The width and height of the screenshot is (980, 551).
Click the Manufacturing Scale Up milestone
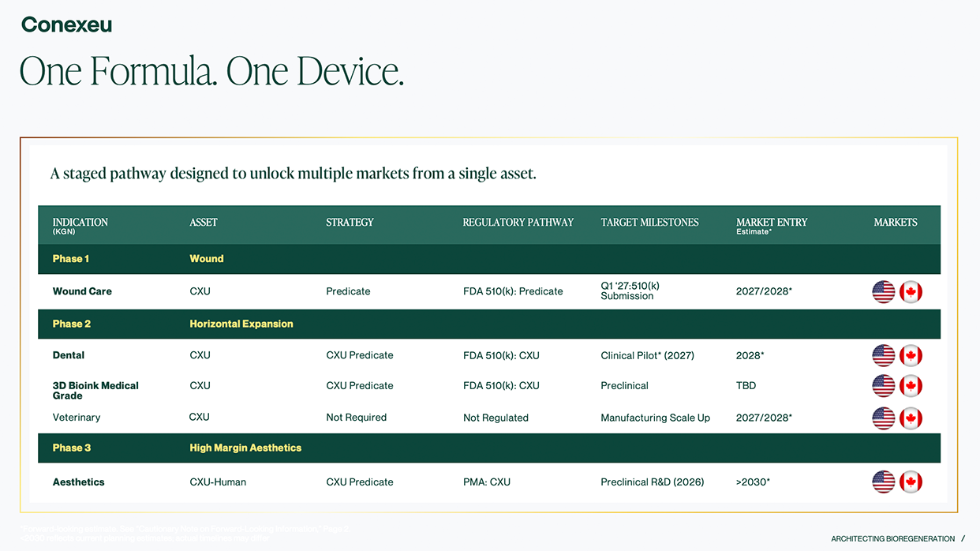click(x=655, y=418)
